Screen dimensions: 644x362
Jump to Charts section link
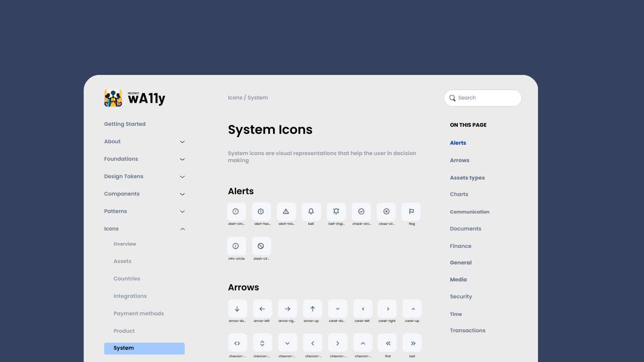(x=459, y=194)
